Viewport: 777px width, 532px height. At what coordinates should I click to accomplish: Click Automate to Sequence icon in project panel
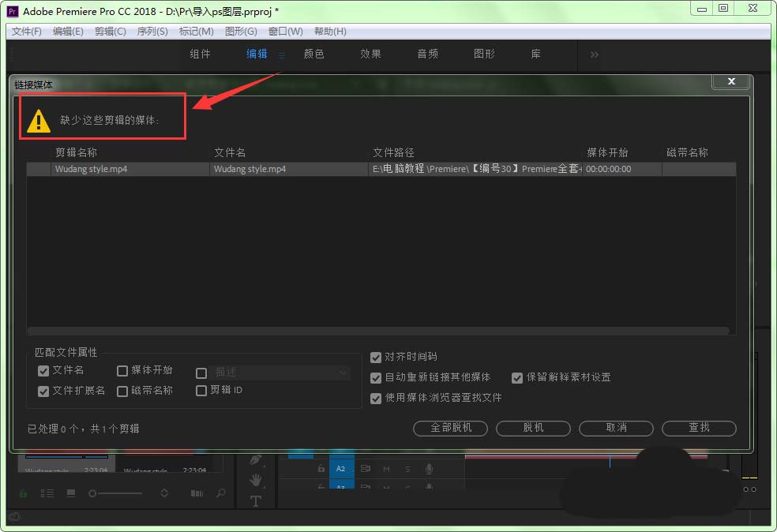coord(197,493)
